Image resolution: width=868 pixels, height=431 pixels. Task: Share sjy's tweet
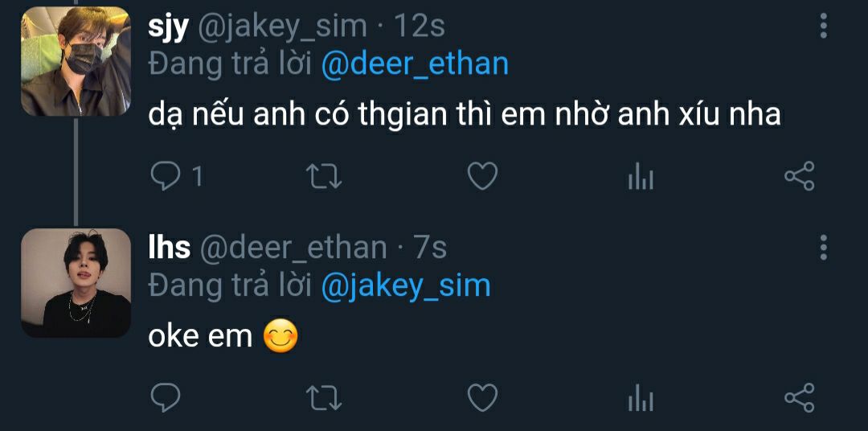[x=800, y=176]
